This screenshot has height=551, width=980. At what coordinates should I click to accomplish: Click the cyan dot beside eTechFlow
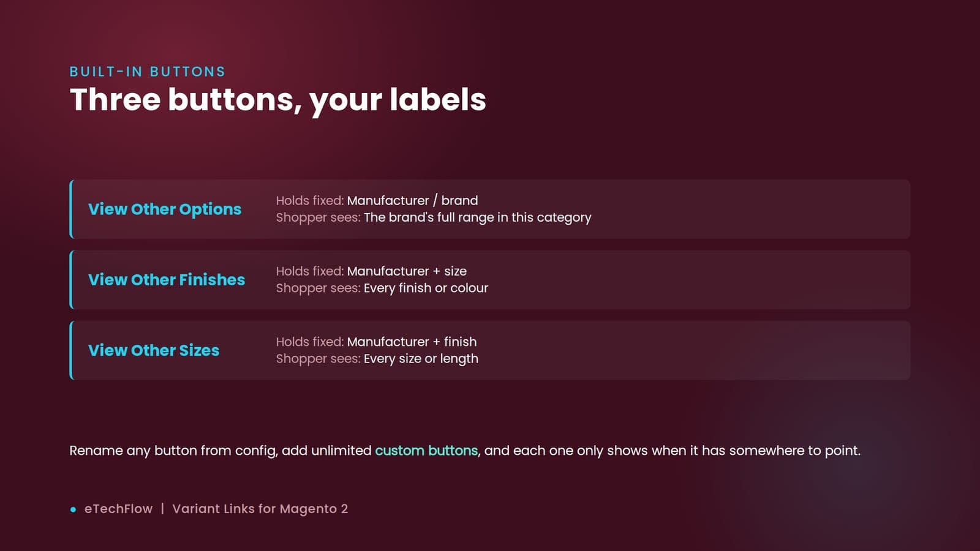click(73, 509)
